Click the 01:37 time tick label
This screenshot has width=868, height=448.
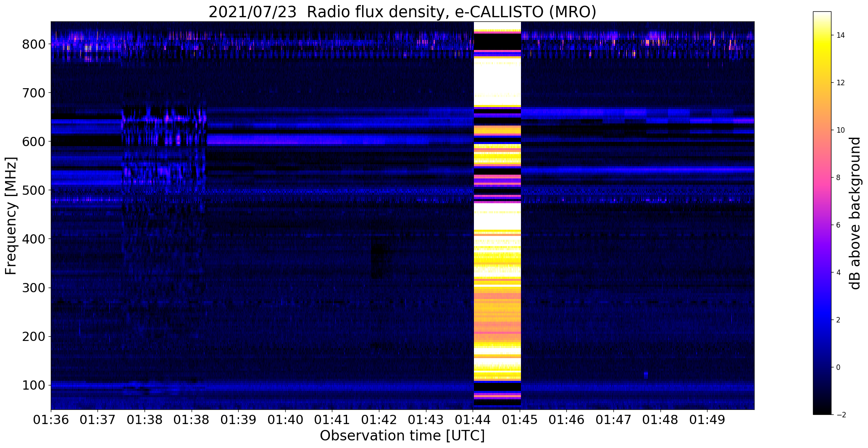[x=98, y=420]
